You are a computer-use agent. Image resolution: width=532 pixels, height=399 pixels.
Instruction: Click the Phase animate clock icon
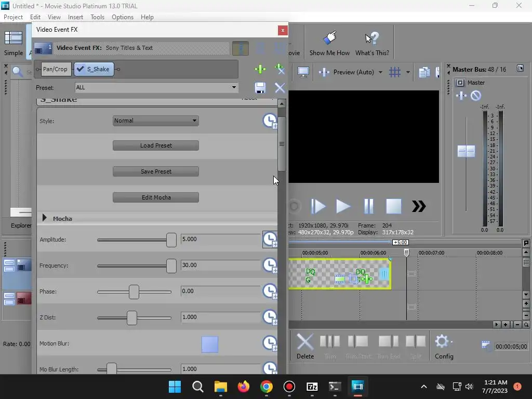coord(270,291)
